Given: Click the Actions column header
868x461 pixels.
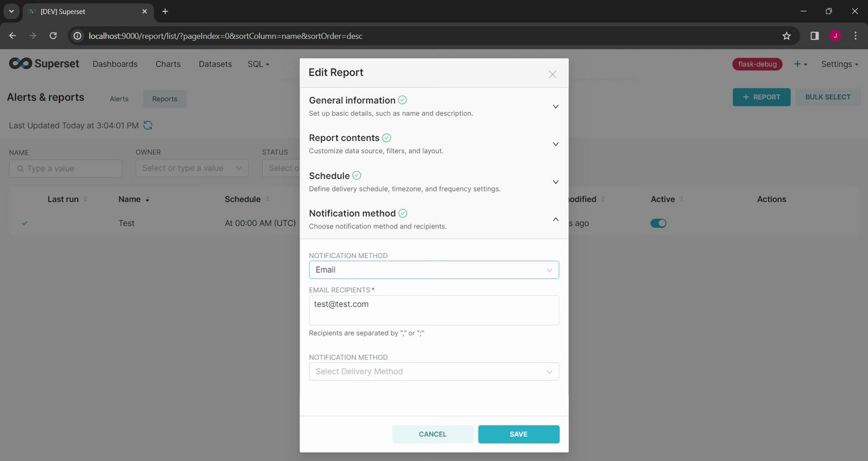Looking at the screenshot, I should click(x=771, y=199).
